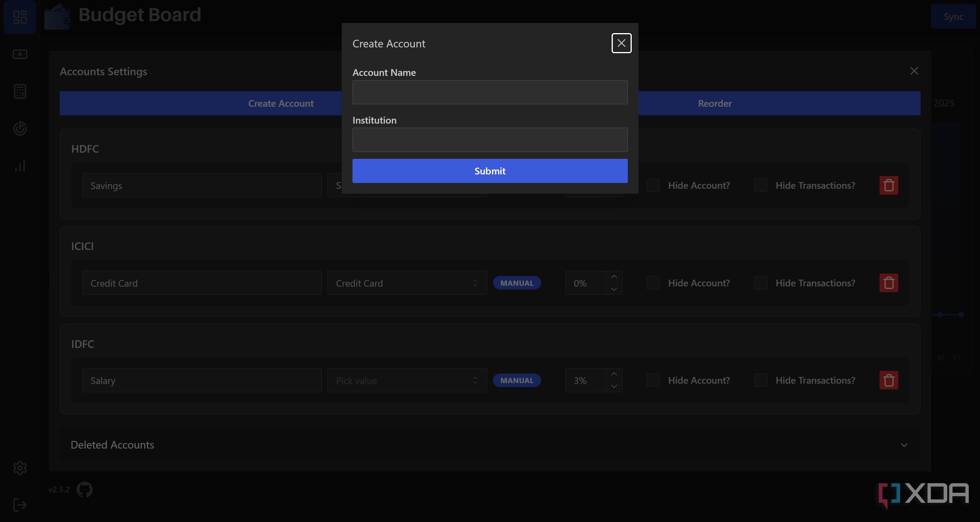The width and height of the screenshot is (980, 522).
Task: Open the trends bar chart icon in sidebar
Action: click(20, 166)
